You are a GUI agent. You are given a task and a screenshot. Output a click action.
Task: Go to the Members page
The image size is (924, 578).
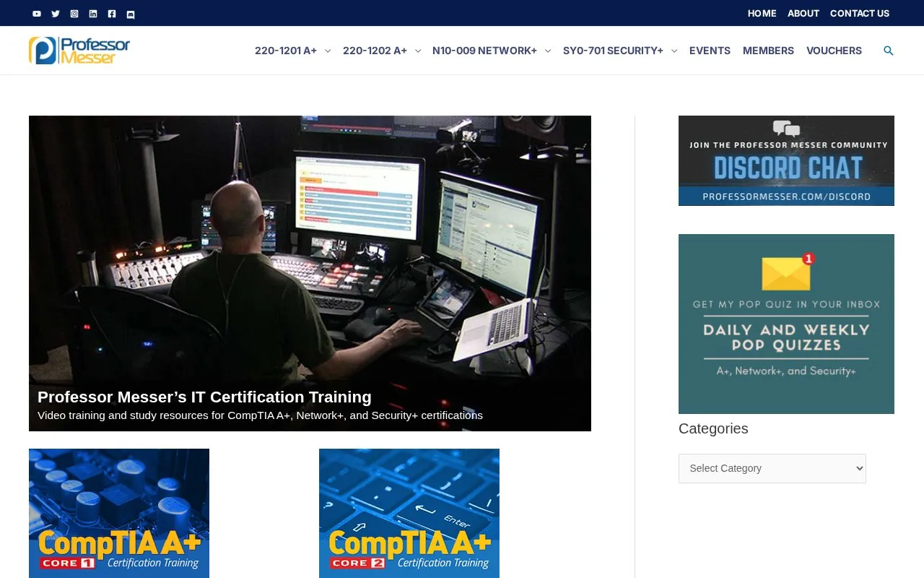(x=768, y=51)
